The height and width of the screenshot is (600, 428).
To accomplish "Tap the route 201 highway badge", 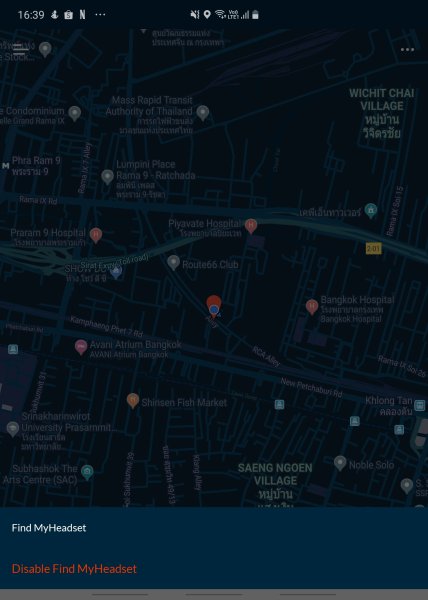I will (374, 248).
